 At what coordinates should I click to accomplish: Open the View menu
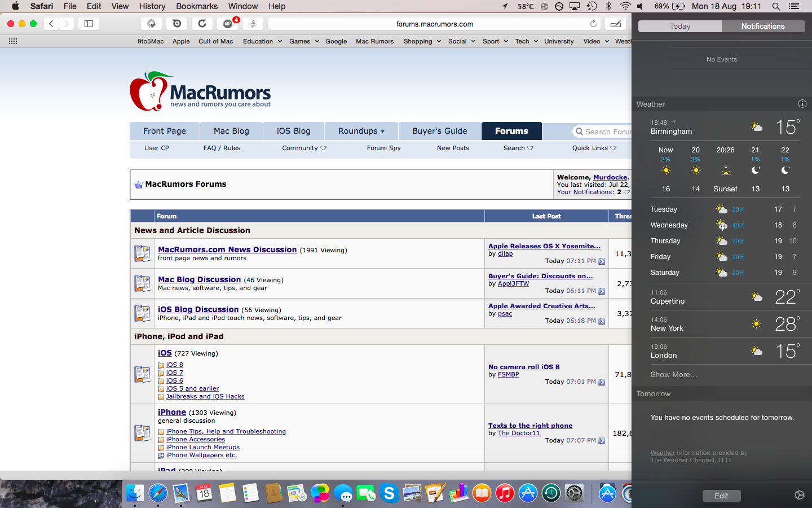120,6
